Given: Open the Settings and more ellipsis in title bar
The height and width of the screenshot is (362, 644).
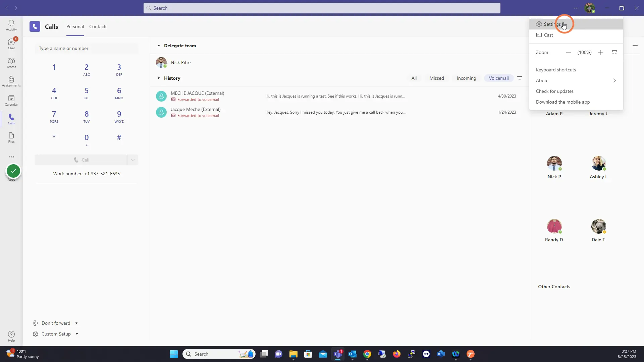Looking at the screenshot, I should [x=576, y=8].
